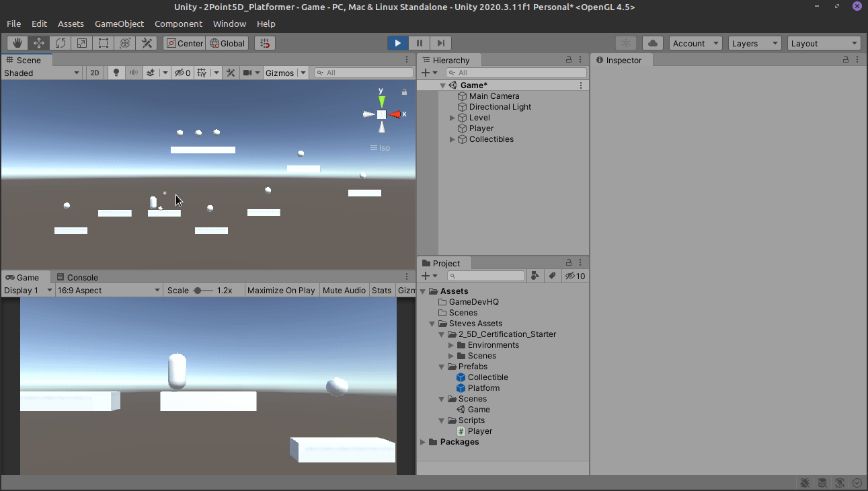Select the Move tool
Viewport: 868px width, 491px height.
coord(38,42)
